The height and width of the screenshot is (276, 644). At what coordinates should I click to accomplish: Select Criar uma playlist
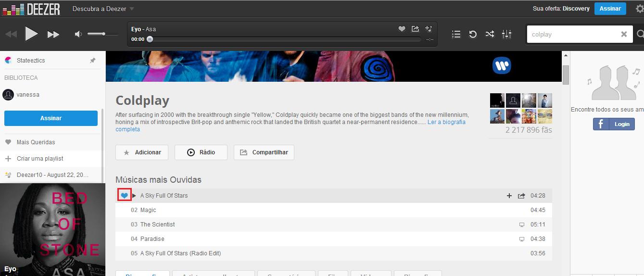(40, 159)
